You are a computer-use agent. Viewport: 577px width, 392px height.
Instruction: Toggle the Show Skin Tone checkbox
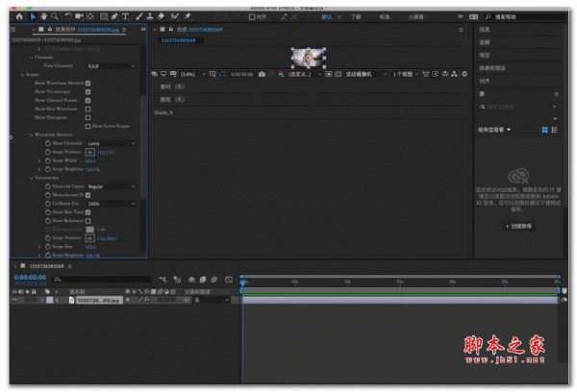(88, 211)
